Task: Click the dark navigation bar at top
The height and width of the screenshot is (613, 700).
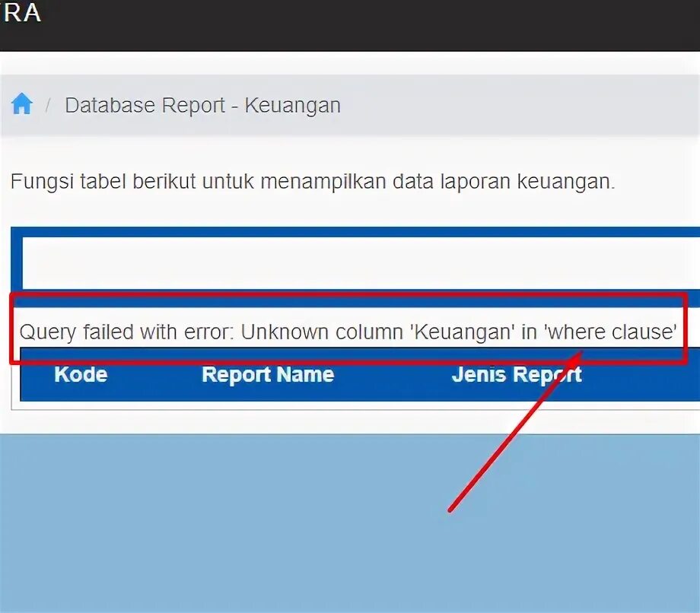Action: pos(350,27)
